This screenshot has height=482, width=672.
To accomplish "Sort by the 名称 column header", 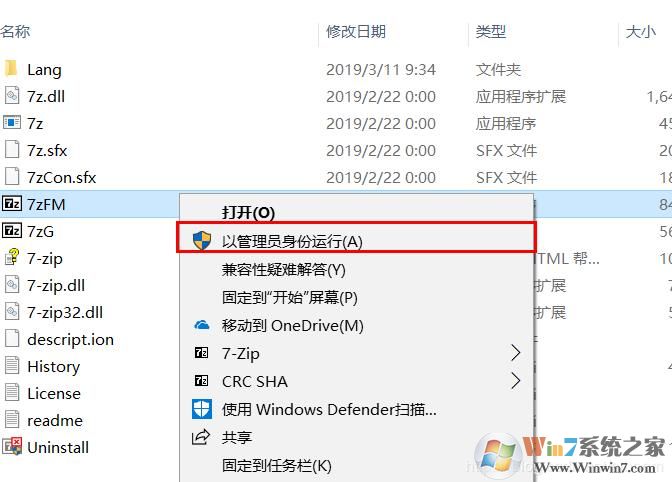I will tap(15, 31).
